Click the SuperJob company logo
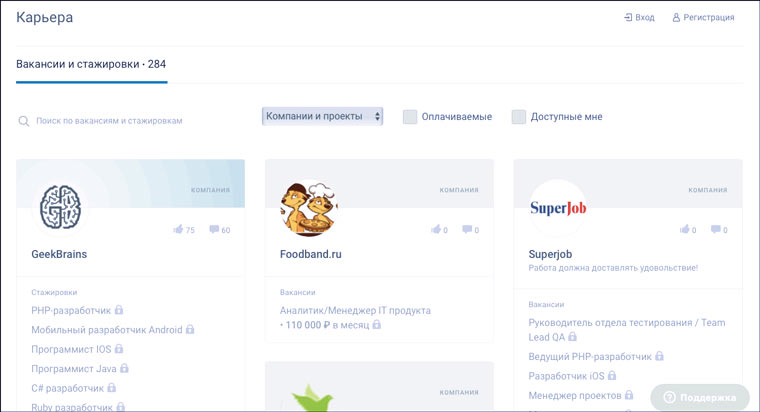The width and height of the screenshot is (760, 412). pos(558,208)
